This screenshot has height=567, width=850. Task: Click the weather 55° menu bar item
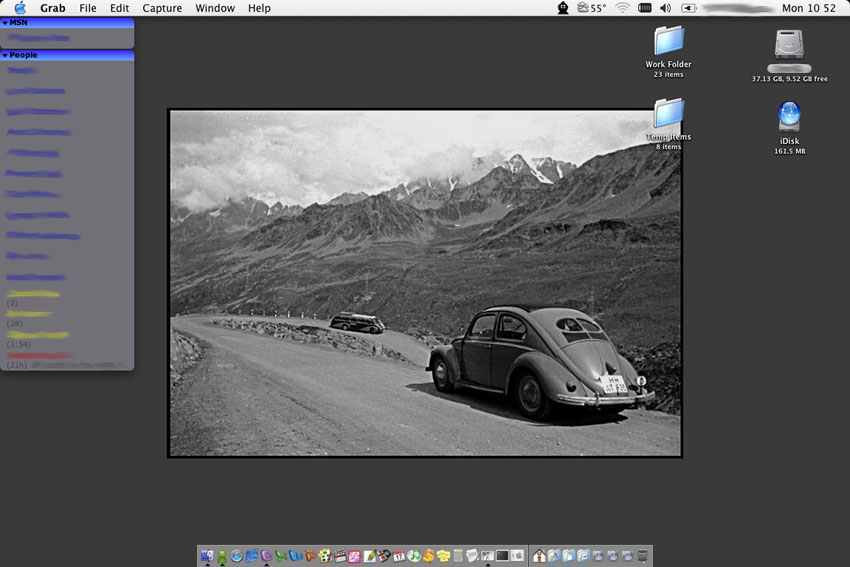click(592, 8)
